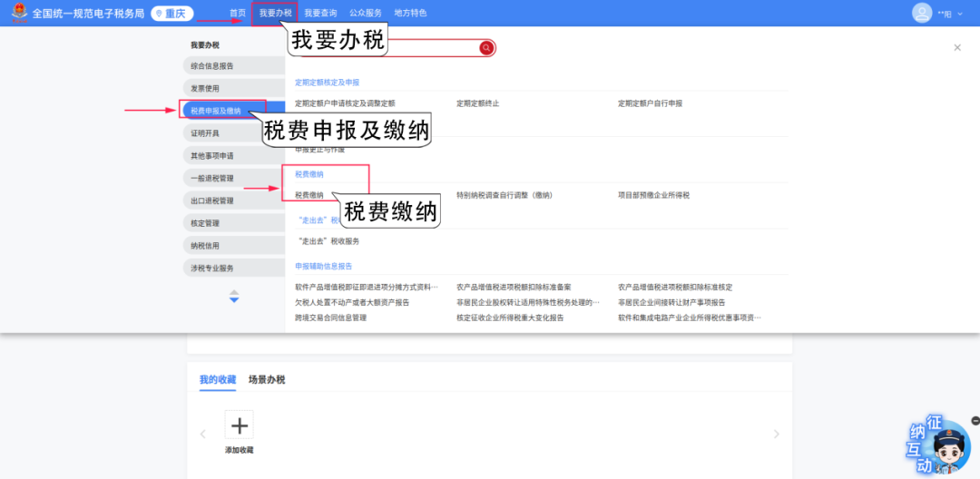980x479 pixels.
Task: Close the 我要办税 menu panel
Action: (956, 48)
